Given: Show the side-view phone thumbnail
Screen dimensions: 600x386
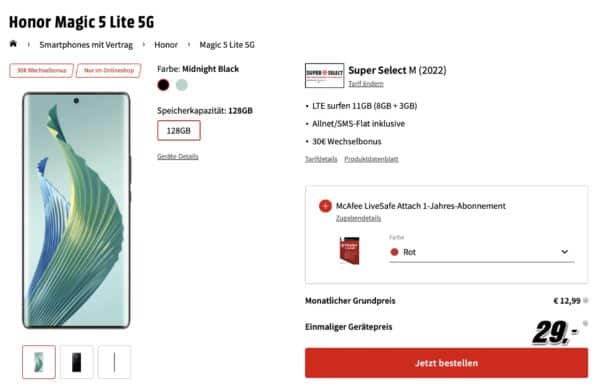Looking at the screenshot, I should pyautogui.click(x=114, y=362).
